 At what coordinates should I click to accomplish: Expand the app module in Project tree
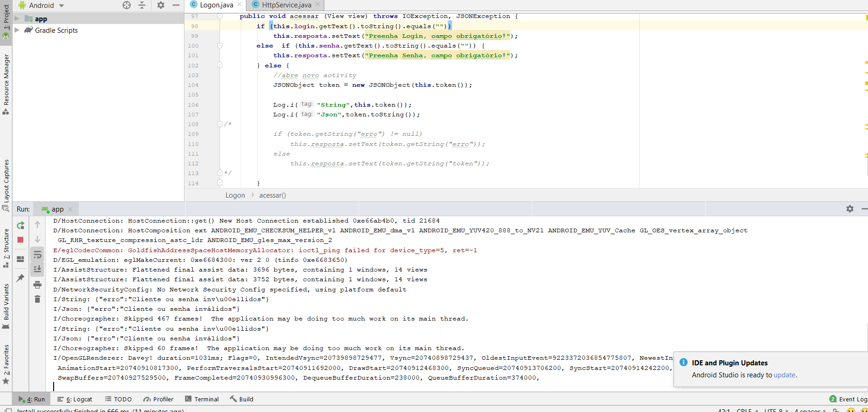point(17,18)
